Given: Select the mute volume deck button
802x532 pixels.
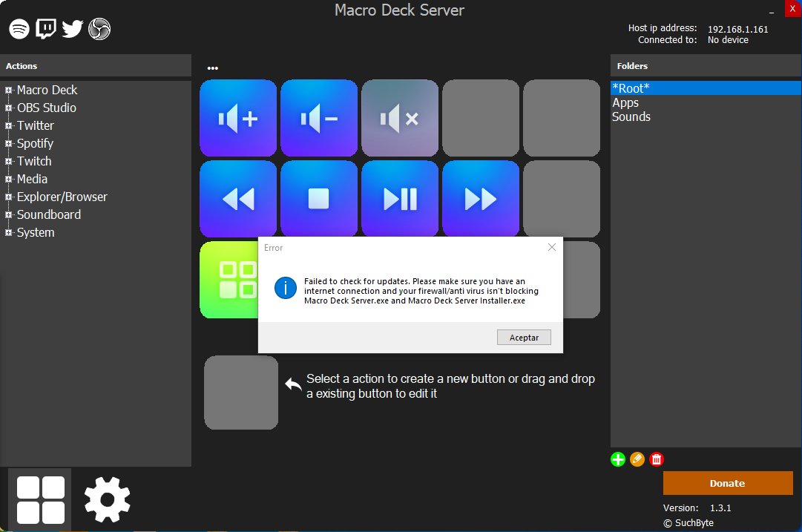Looking at the screenshot, I should [400, 118].
